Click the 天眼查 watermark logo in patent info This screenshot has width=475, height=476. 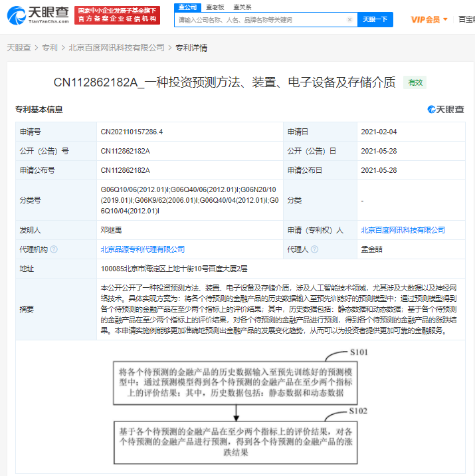[446, 110]
